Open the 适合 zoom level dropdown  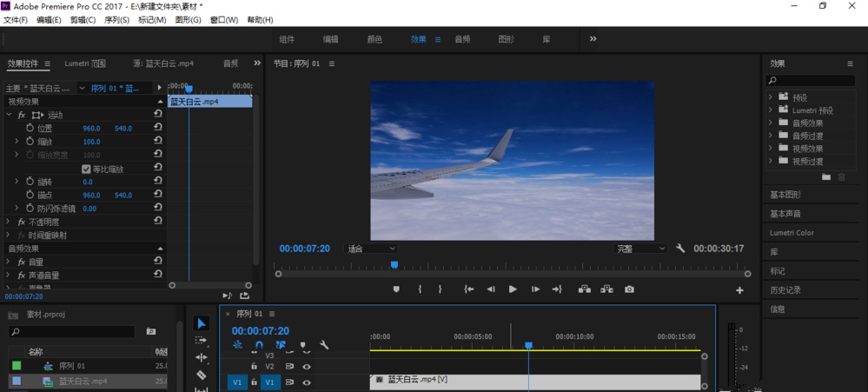pyautogui.click(x=371, y=249)
